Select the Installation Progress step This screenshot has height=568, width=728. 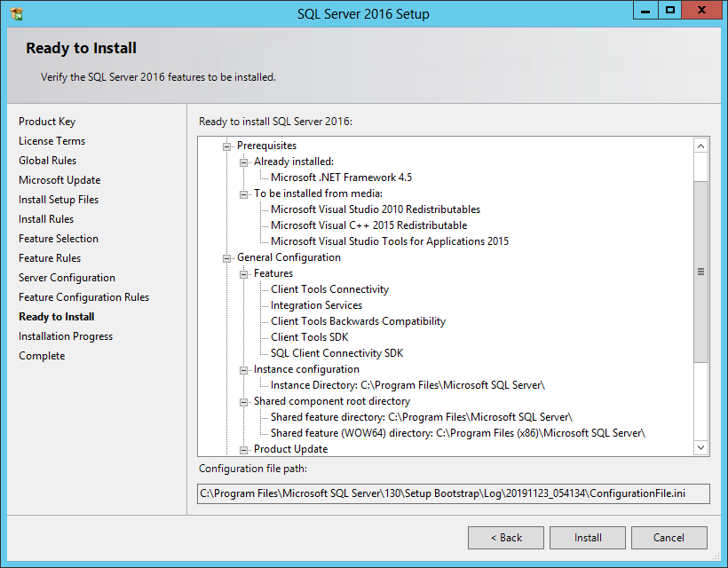pyautogui.click(x=66, y=336)
